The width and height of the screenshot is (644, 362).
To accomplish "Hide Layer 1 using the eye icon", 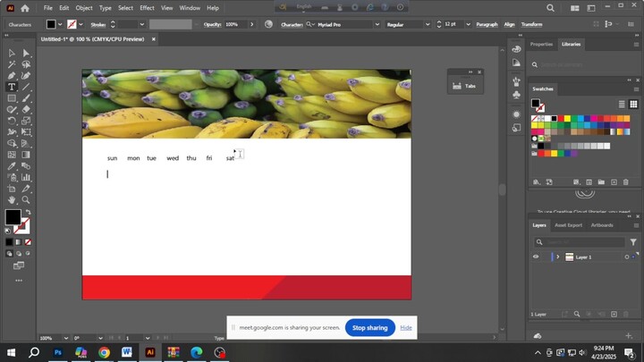I will click(x=536, y=257).
